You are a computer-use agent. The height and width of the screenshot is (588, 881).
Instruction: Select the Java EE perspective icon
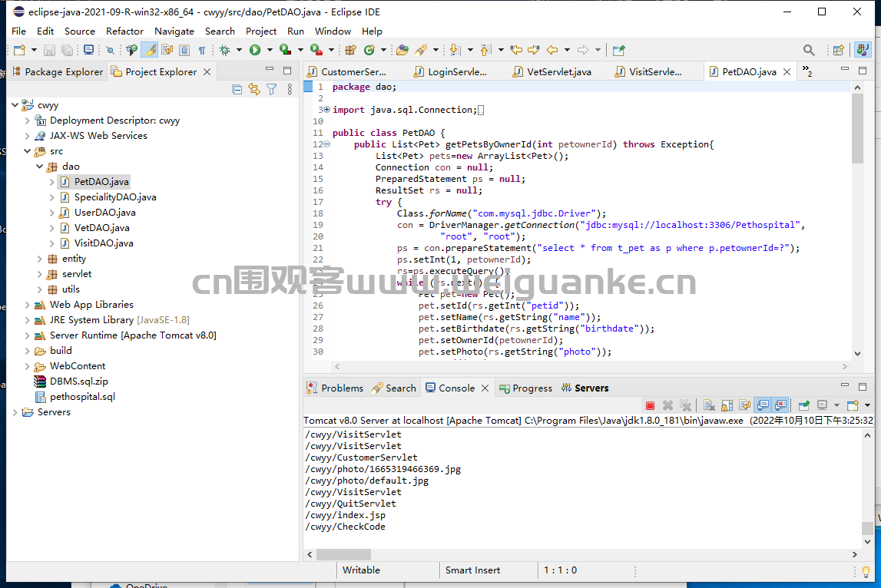point(863,49)
